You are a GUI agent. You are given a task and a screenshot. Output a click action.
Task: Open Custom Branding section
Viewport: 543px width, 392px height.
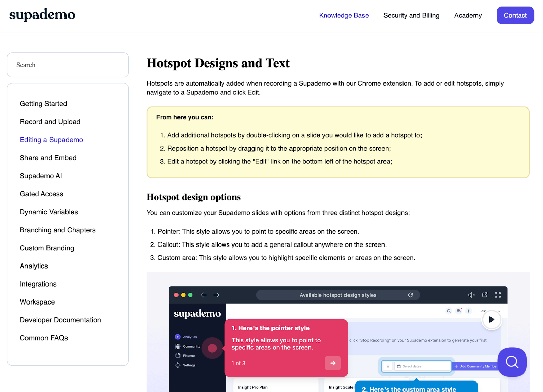tap(47, 248)
